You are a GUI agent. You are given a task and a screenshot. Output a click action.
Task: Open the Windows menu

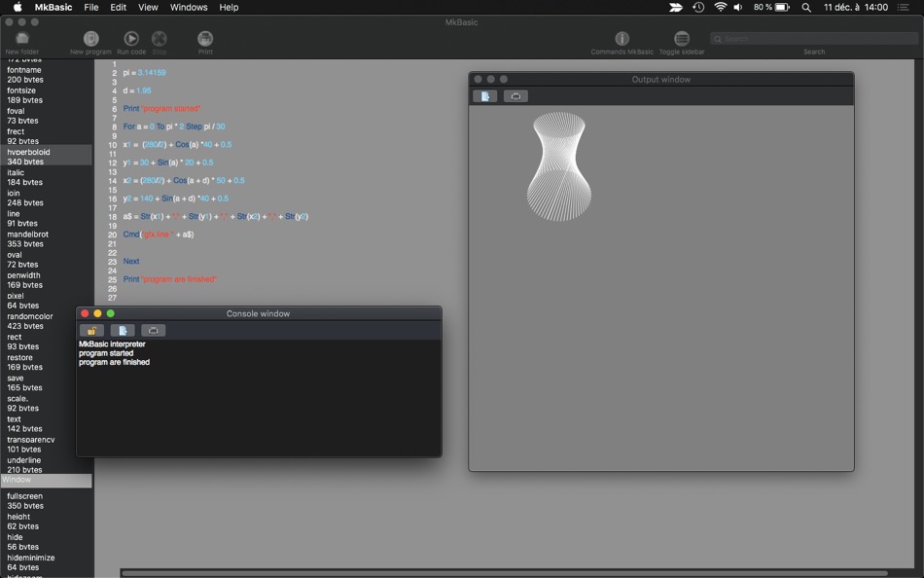point(189,7)
